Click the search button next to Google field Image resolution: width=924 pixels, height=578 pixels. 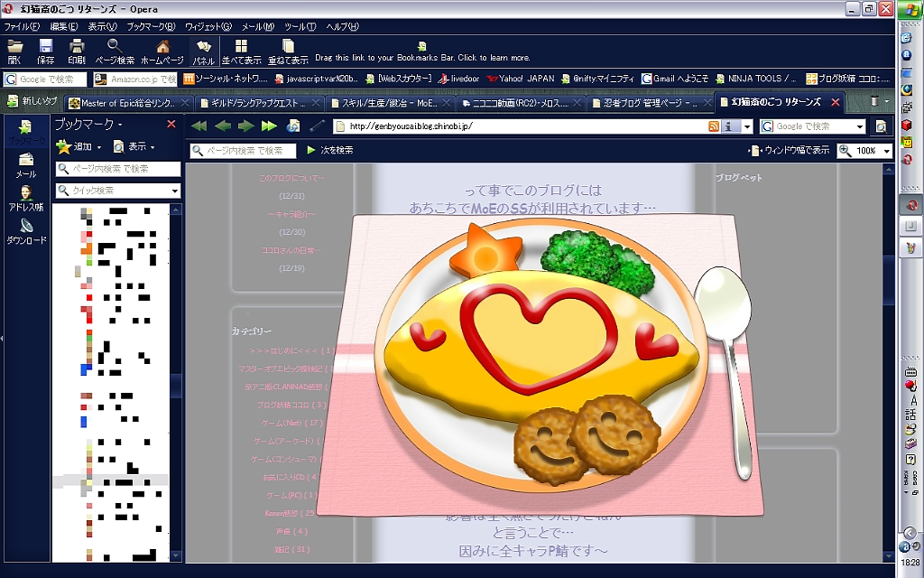coord(881,126)
